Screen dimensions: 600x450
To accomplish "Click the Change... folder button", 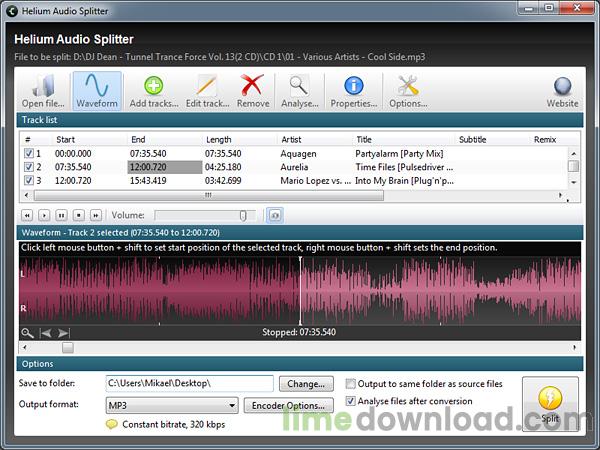I will 307,384.
